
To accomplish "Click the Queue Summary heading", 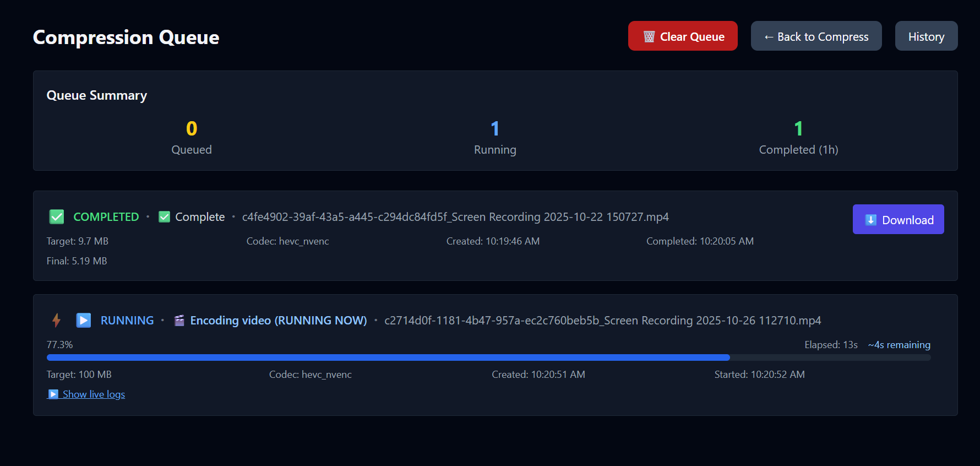I will coord(97,95).
